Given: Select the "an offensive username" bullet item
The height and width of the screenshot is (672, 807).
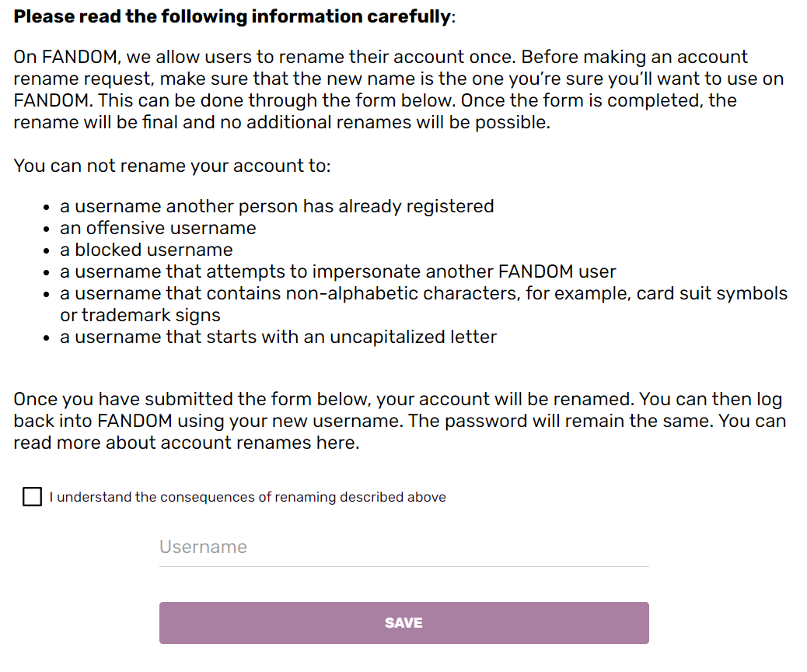Looking at the screenshot, I should [158, 228].
